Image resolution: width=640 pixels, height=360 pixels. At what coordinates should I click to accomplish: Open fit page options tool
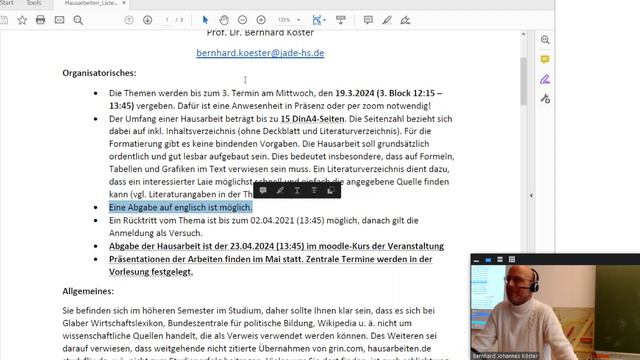coord(318,20)
